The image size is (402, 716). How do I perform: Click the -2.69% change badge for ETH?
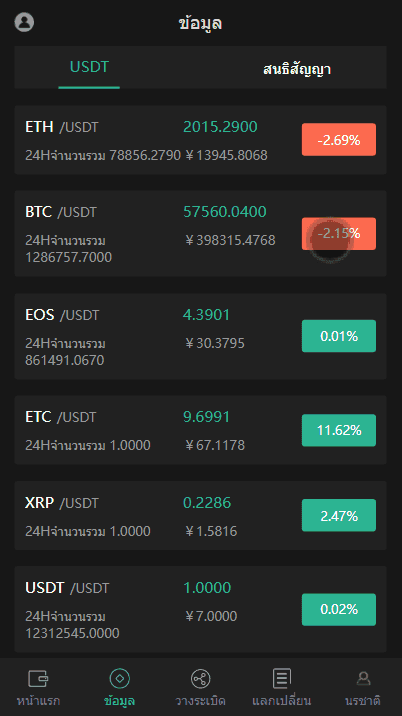(x=339, y=140)
